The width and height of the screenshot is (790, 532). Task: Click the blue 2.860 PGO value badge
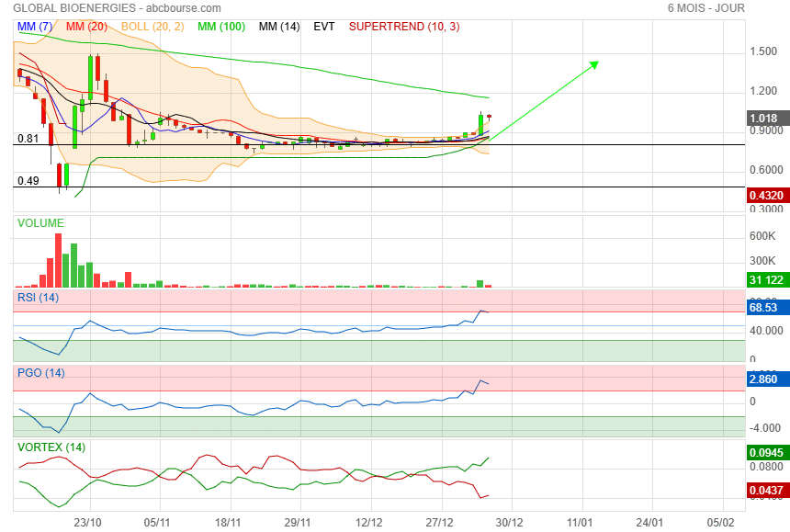tap(767, 379)
